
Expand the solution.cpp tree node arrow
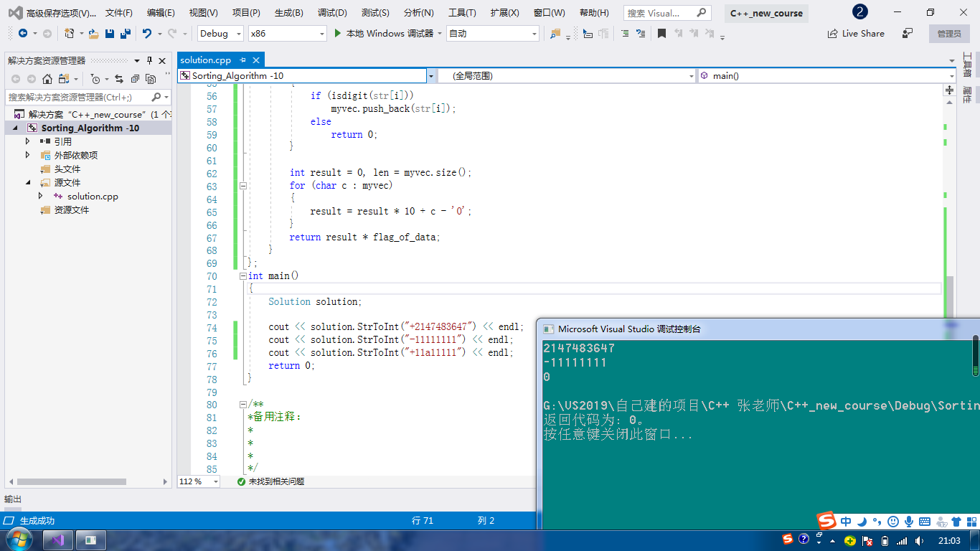coord(41,196)
